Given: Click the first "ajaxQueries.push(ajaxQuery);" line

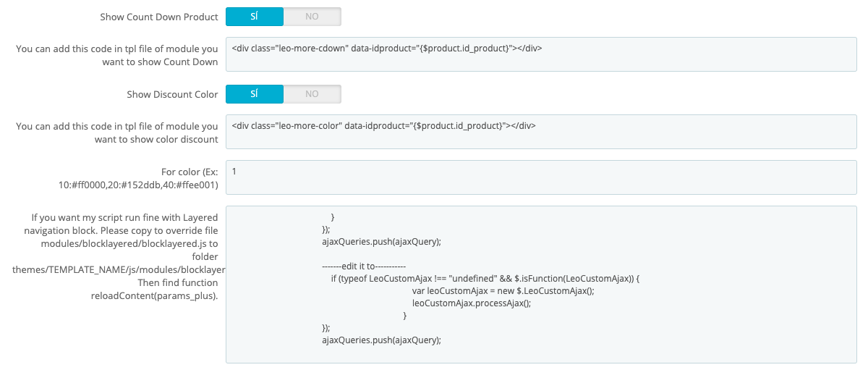Looking at the screenshot, I should [x=381, y=241].
